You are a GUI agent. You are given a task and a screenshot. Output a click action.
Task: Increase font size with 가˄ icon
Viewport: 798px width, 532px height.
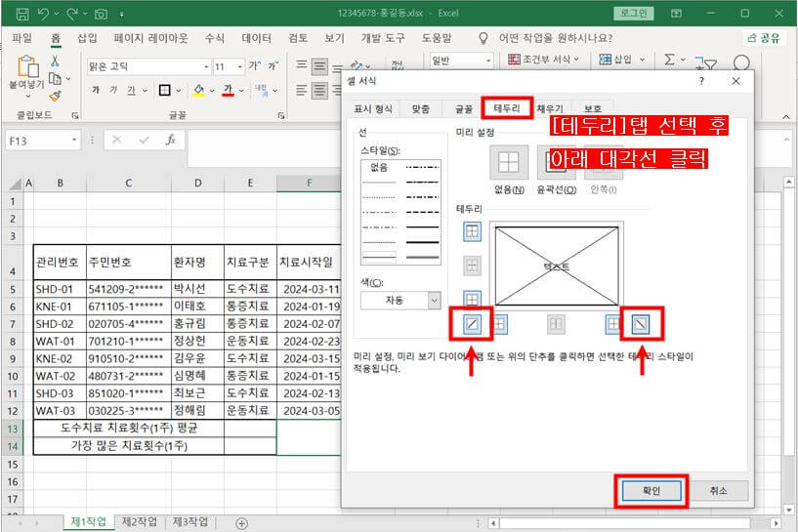click(x=255, y=66)
